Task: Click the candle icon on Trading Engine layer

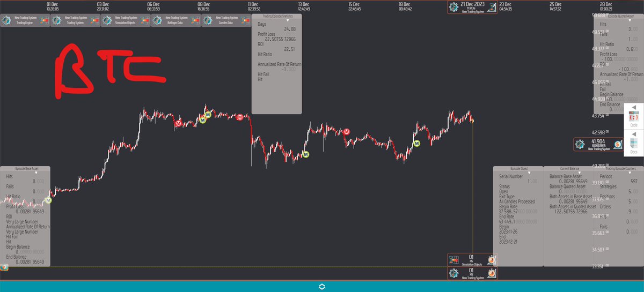Action: click(44, 20)
